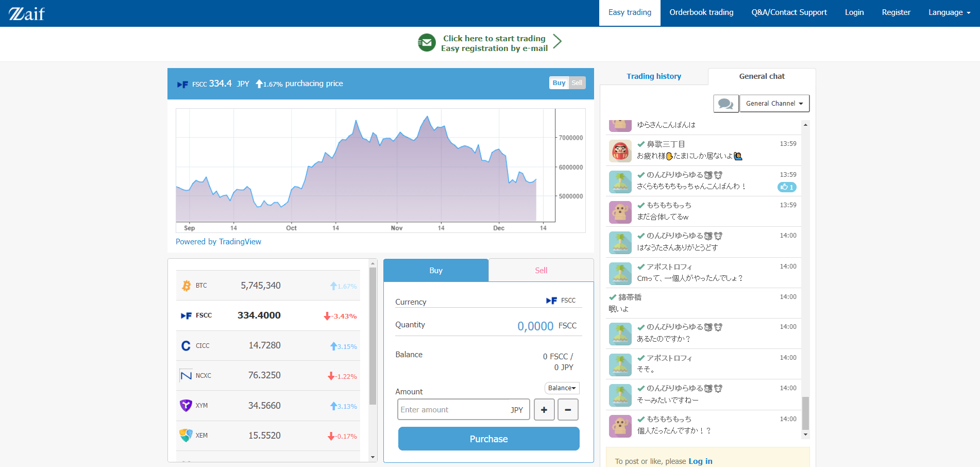Click the right chevron beside Easy registration
Viewport: 980px width, 467px height.
(x=557, y=41)
